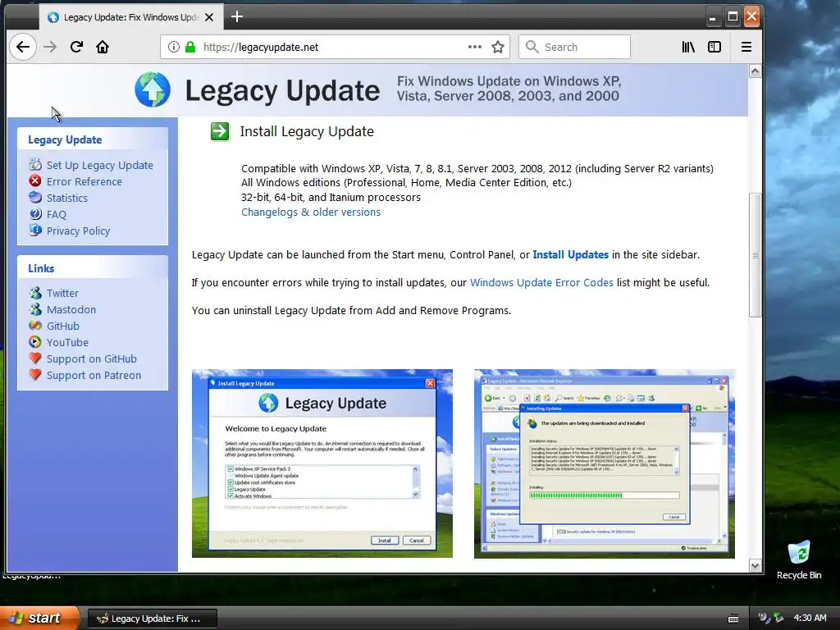Viewport: 840px width, 630px height.
Task: Click the system tray clock
Action: click(810, 619)
